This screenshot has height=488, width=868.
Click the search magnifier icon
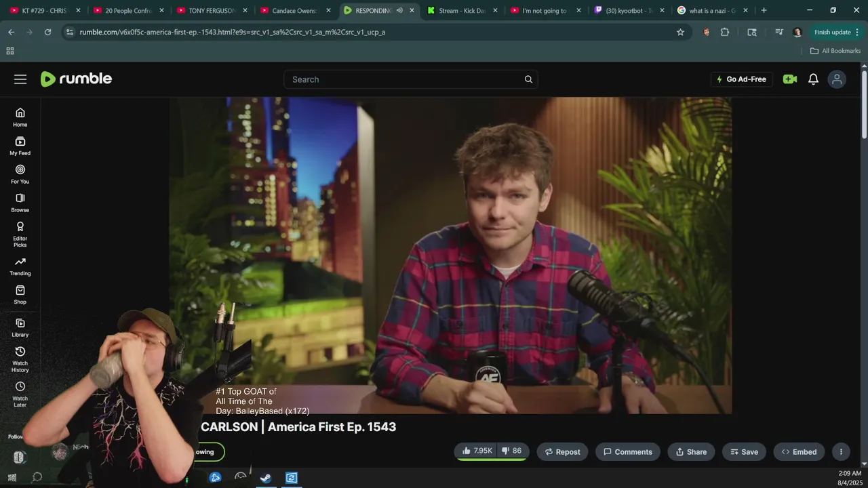[528, 79]
